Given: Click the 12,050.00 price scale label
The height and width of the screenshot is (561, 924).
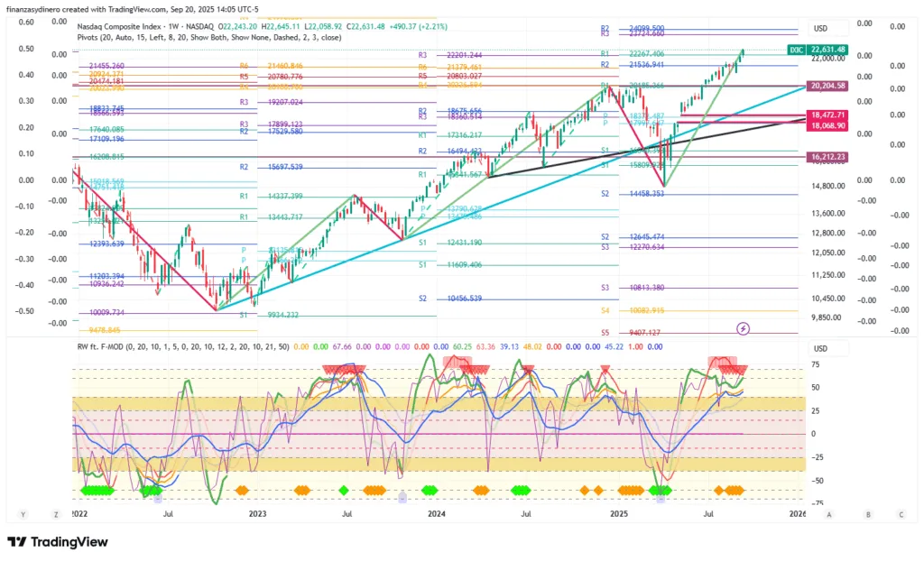Looking at the screenshot, I should point(828,253).
